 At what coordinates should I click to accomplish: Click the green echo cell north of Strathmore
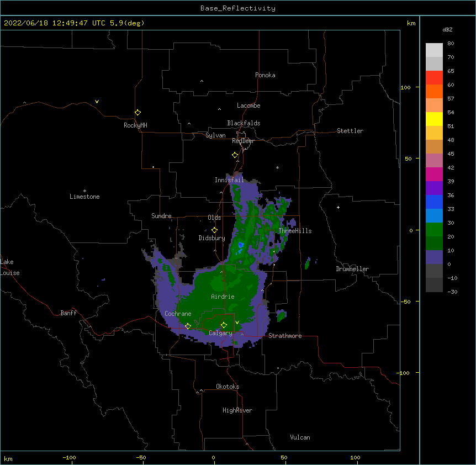282,316
